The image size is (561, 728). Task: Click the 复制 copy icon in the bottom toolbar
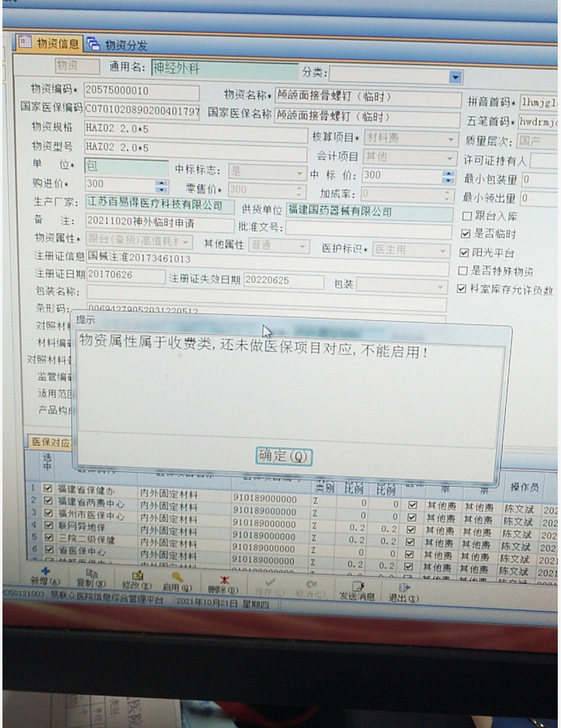(x=93, y=574)
